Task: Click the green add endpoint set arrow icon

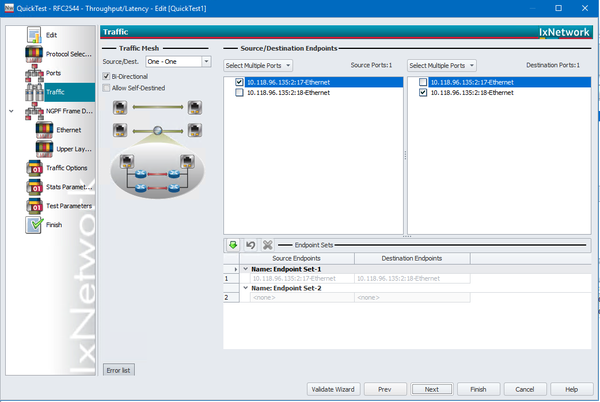Action: 233,245
